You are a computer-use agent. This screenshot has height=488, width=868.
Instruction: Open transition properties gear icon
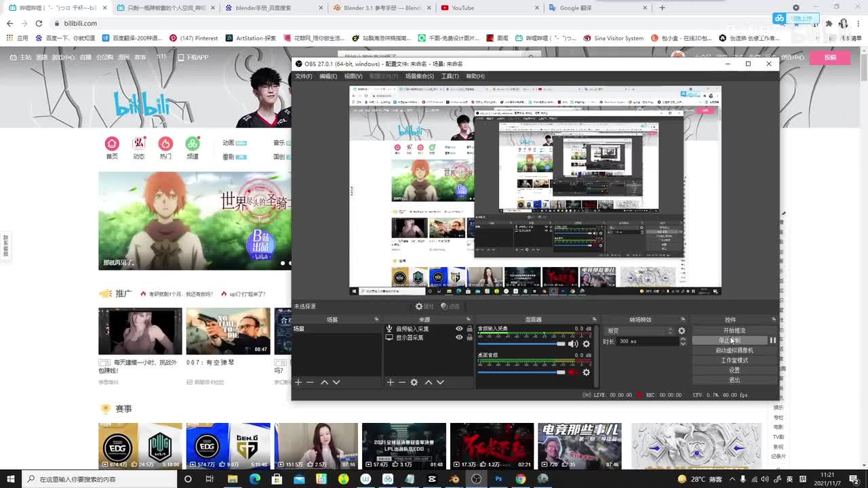coord(682,331)
